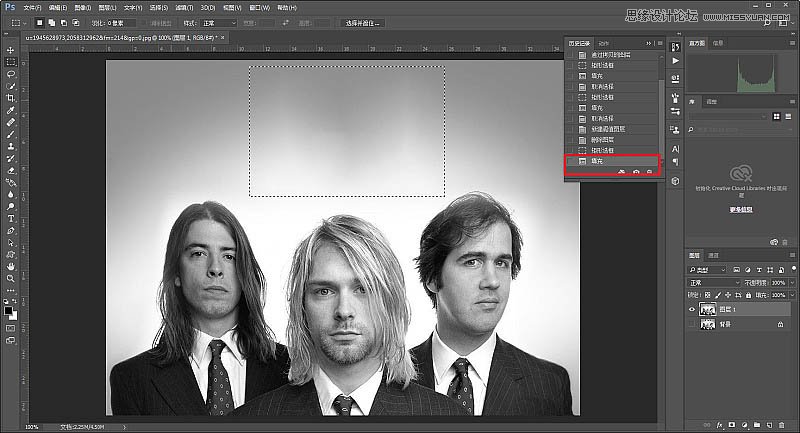800x433 pixels.
Task: Create a new snapshot in History panel
Action: 636,173
